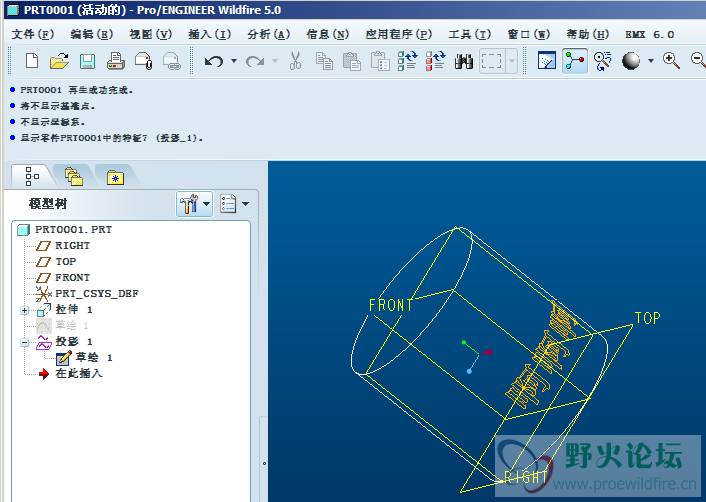Switch to the Favorites tab
706x502 pixels.
115,176
